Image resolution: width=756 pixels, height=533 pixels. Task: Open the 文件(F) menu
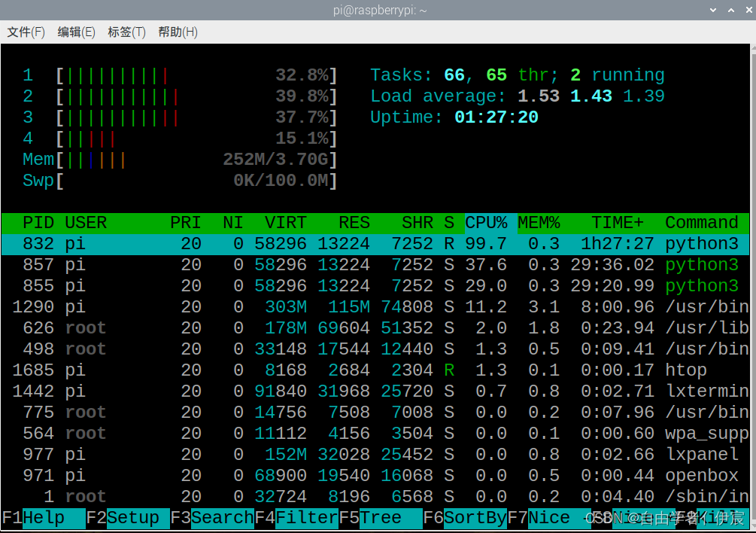(x=26, y=32)
